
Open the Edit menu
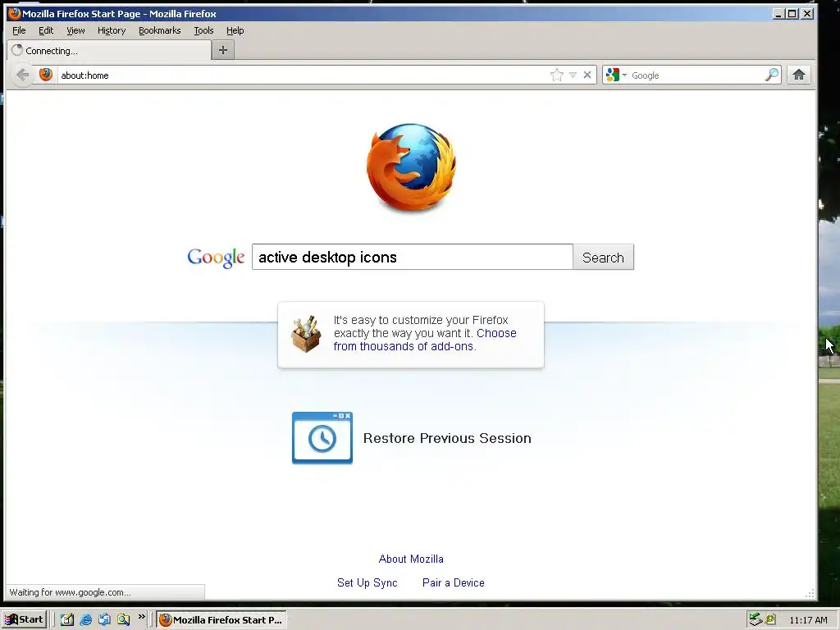[x=46, y=30]
